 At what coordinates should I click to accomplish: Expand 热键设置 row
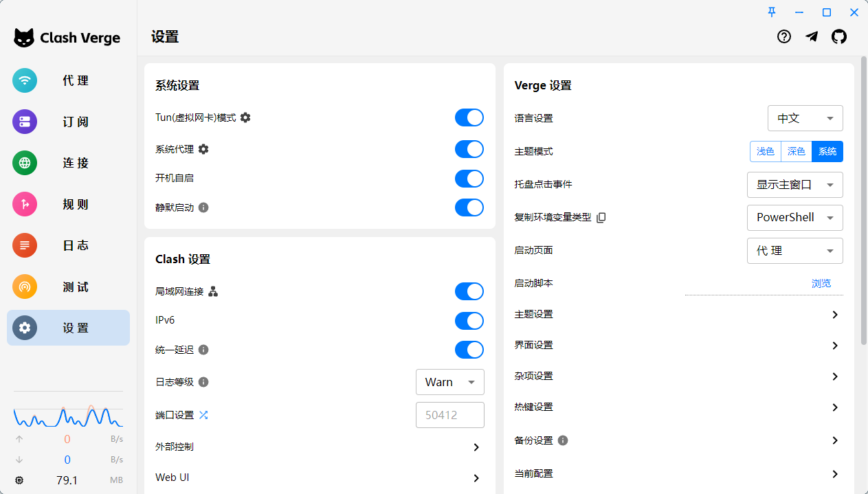679,407
